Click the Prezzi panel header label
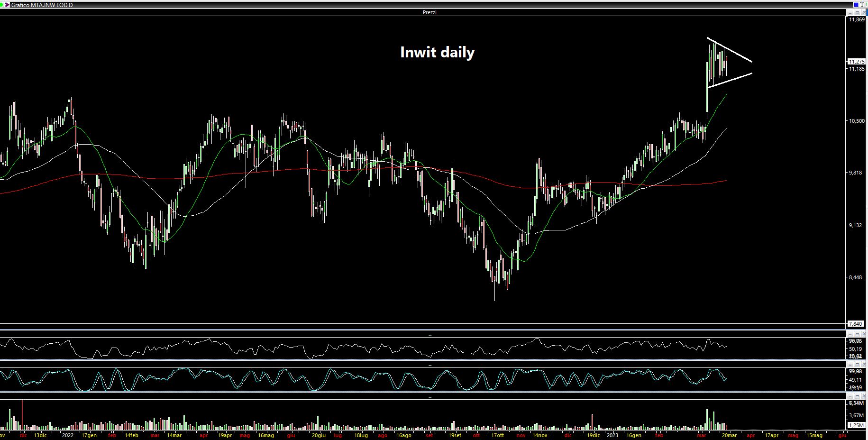The height and width of the screenshot is (440, 868). click(429, 12)
